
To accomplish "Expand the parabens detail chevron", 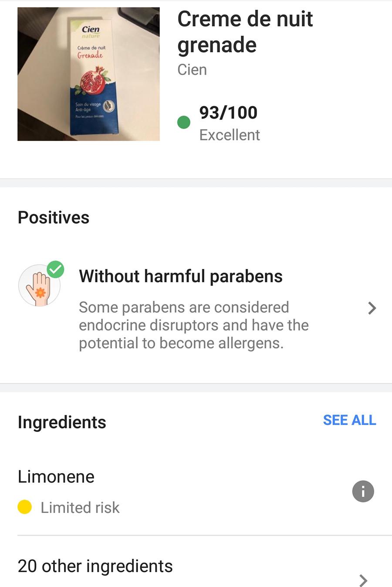I will [372, 308].
